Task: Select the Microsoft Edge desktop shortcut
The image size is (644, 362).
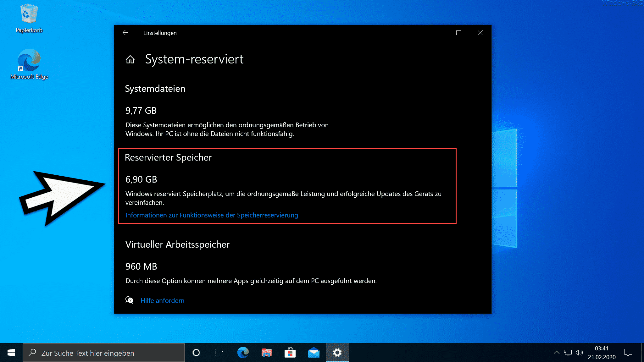Action: (29, 64)
